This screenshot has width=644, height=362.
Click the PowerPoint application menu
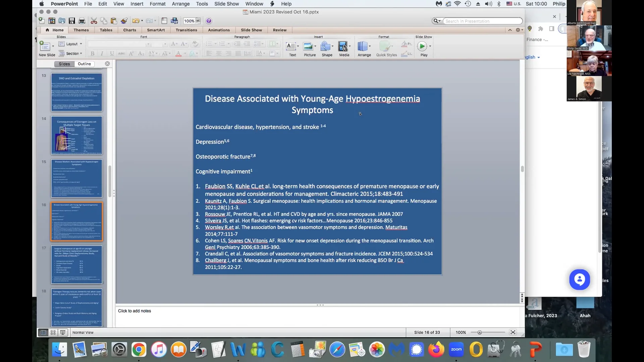coord(64,4)
